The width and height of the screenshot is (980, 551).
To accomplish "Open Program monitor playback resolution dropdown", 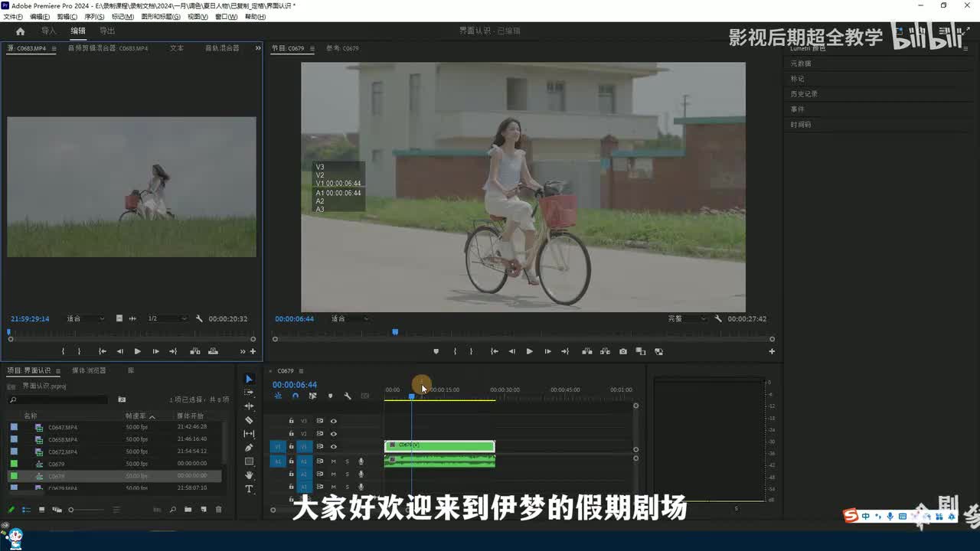I will 687,318.
